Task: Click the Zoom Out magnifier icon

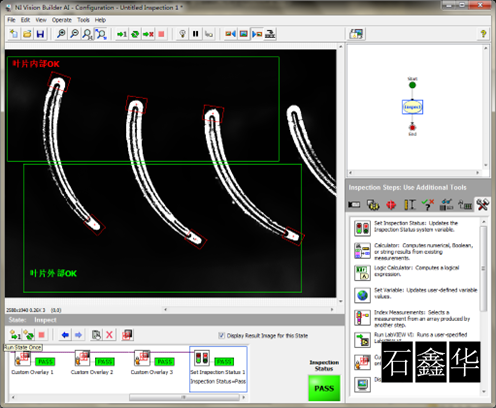Action: 74,34
